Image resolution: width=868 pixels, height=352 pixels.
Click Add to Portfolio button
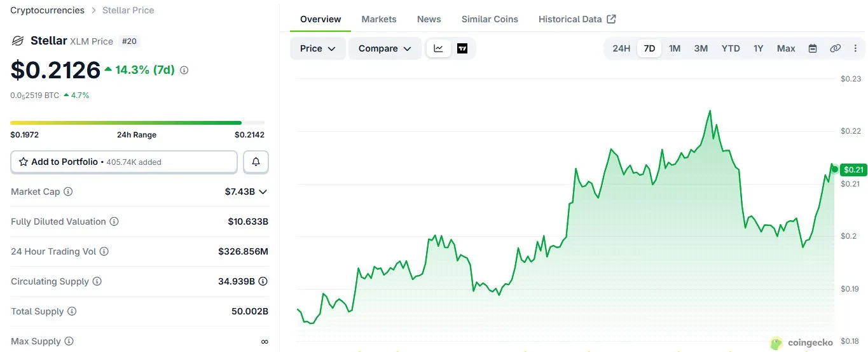pyautogui.click(x=124, y=162)
